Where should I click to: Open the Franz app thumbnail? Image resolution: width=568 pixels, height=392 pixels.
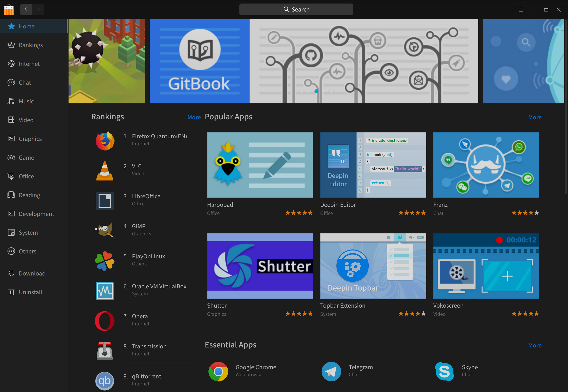coord(486,165)
